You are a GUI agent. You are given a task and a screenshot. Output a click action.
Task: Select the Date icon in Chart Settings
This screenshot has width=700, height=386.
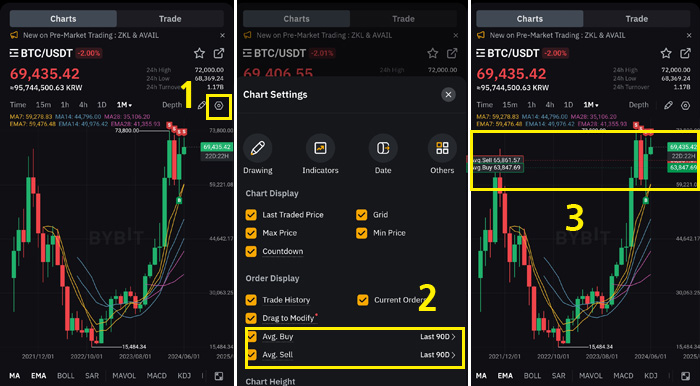pyautogui.click(x=383, y=148)
